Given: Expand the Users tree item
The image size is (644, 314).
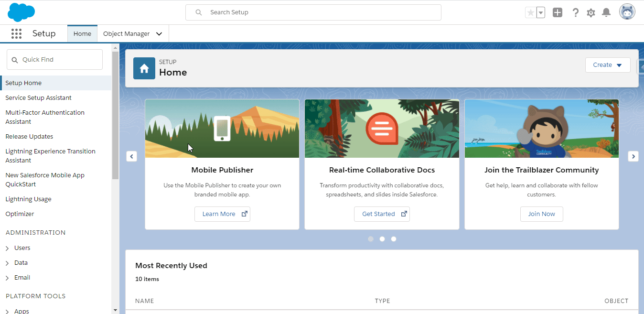Looking at the screenshot, I should click(7, 249).
